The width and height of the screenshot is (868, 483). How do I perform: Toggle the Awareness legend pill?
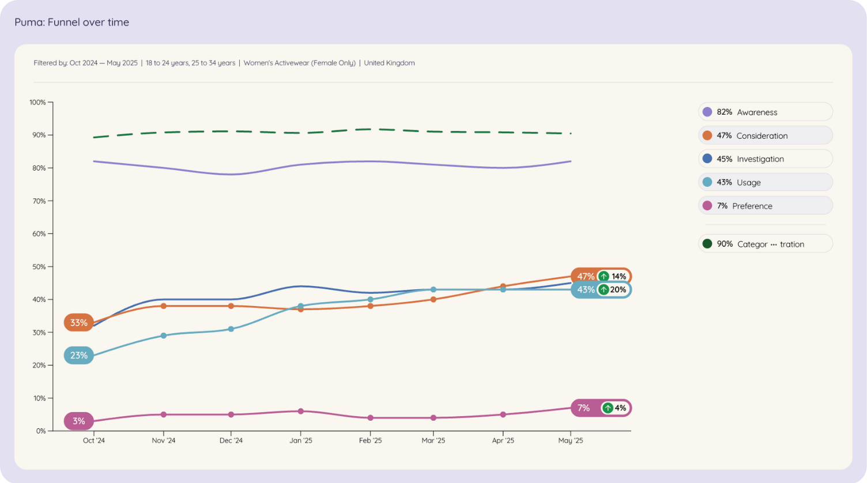765,112
